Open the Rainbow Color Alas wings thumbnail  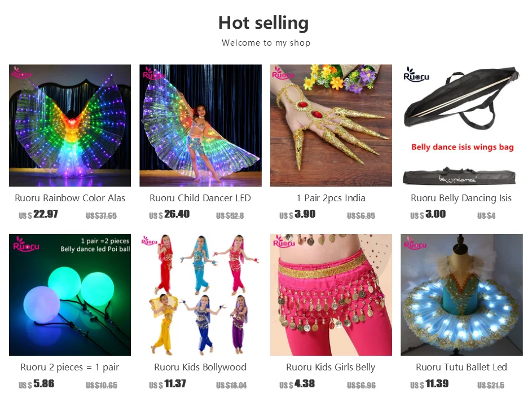pos(70,125)
